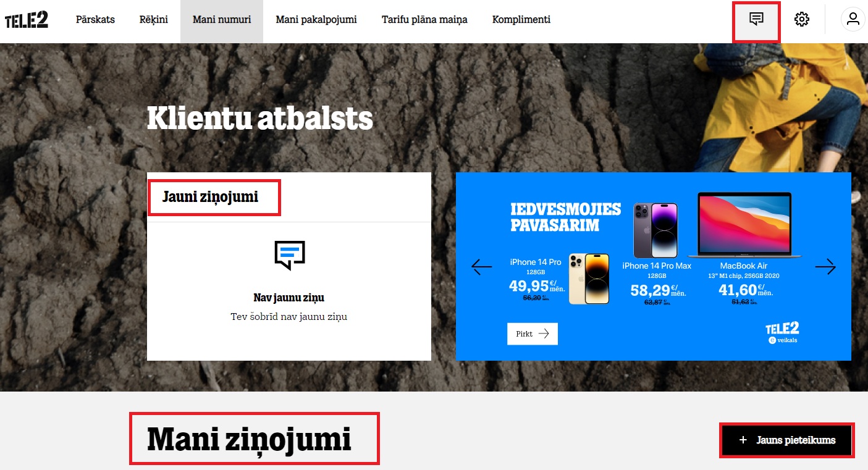868x470 pixels.
Task: Show next banner slide with right arrow
Action: click(x=825, y=266)
